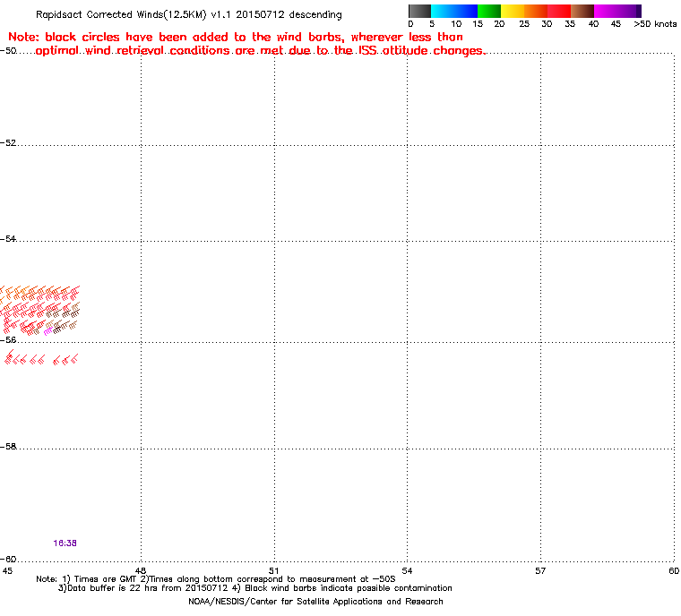Click the 60 longitude axis label

point(674,571)
